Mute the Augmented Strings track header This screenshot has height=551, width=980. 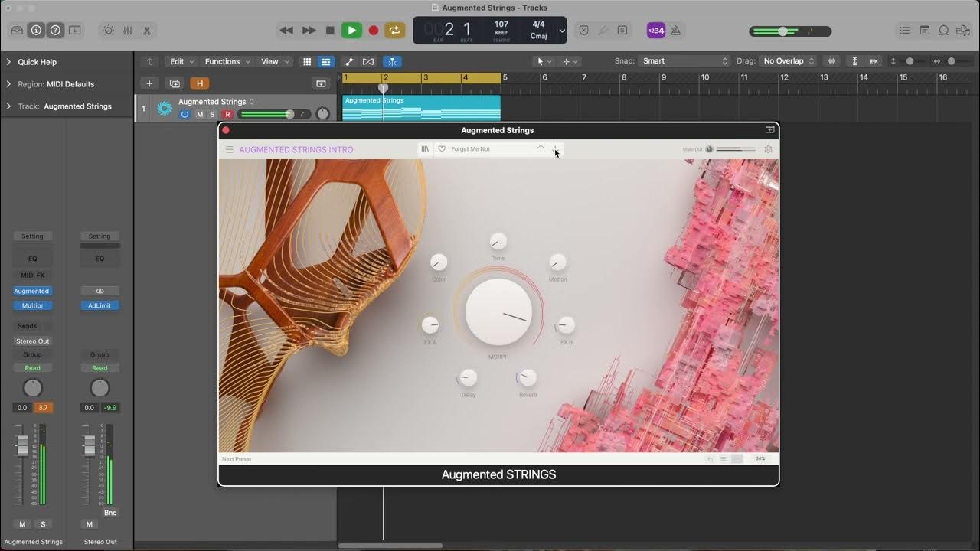pyautogui.click(x=200, y=114)
